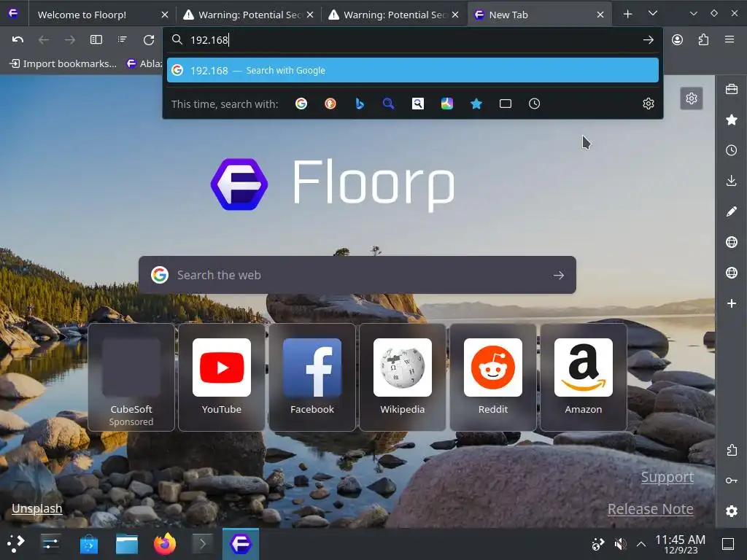Toggle the sidebar panel icon
The width and height of the screenshot is (747, 560).
point(96,39)
